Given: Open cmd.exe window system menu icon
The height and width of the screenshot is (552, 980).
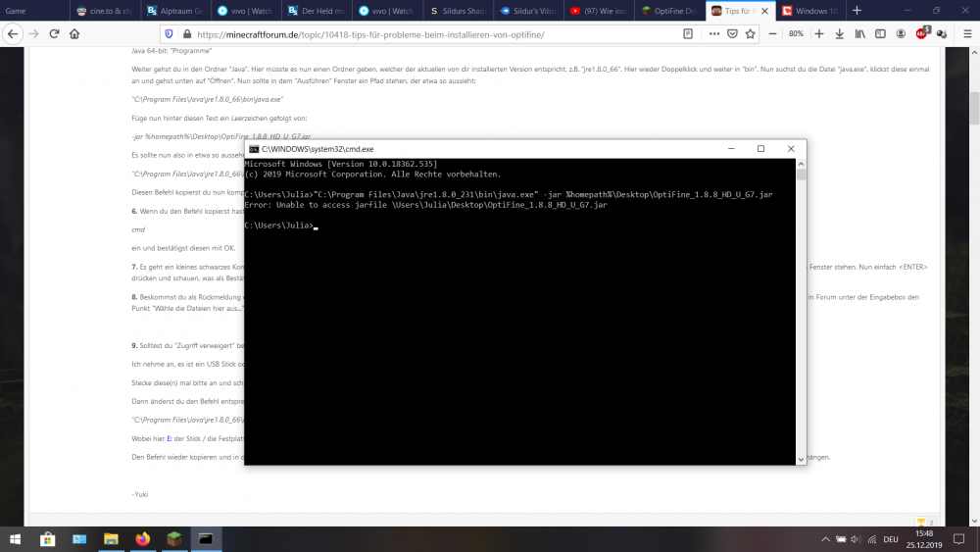Looking at the screenshot, I should coord(254,149).
